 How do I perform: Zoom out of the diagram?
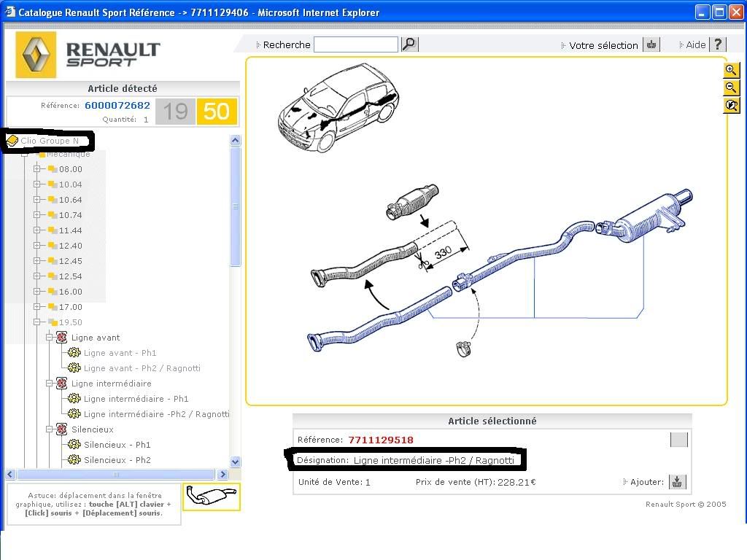coord(731,87)
